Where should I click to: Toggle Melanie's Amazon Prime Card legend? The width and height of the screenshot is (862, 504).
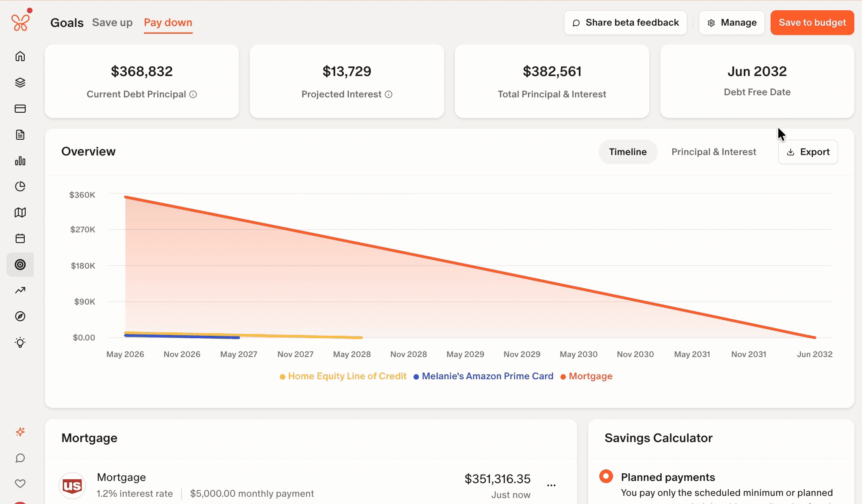pos(484,376)
